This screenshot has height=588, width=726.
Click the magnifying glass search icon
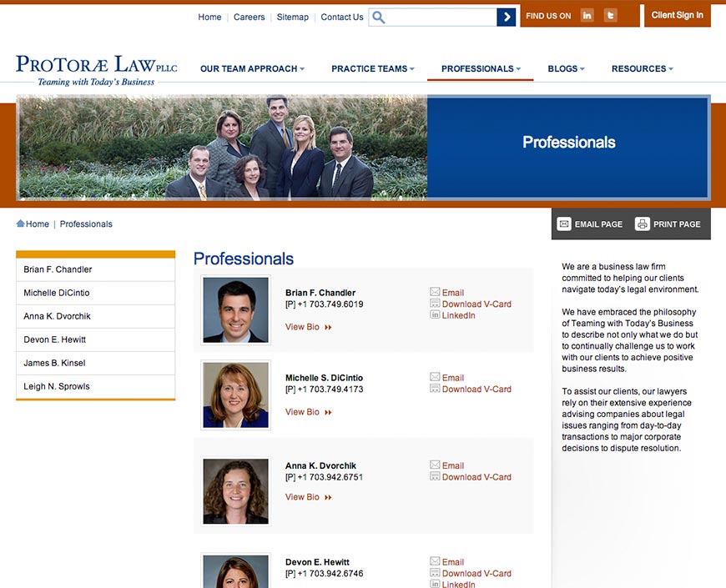coord(378,18)
